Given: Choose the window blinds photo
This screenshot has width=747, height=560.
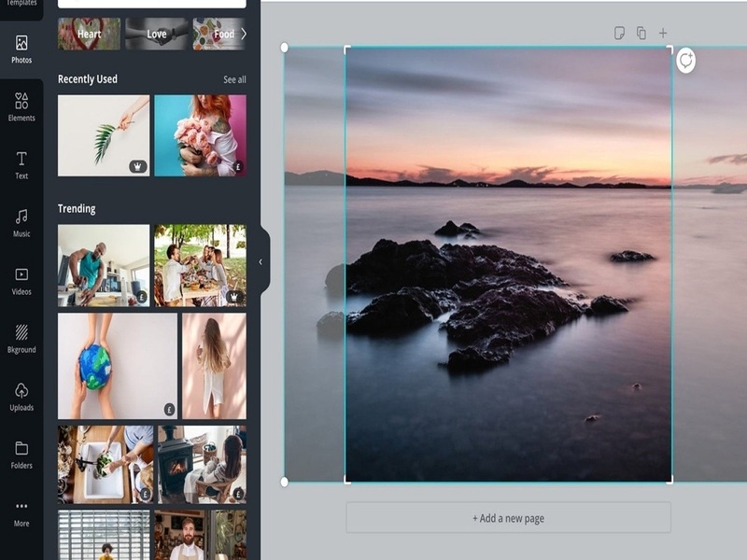Looking at the screenshot, I should (x=104, y=535).
